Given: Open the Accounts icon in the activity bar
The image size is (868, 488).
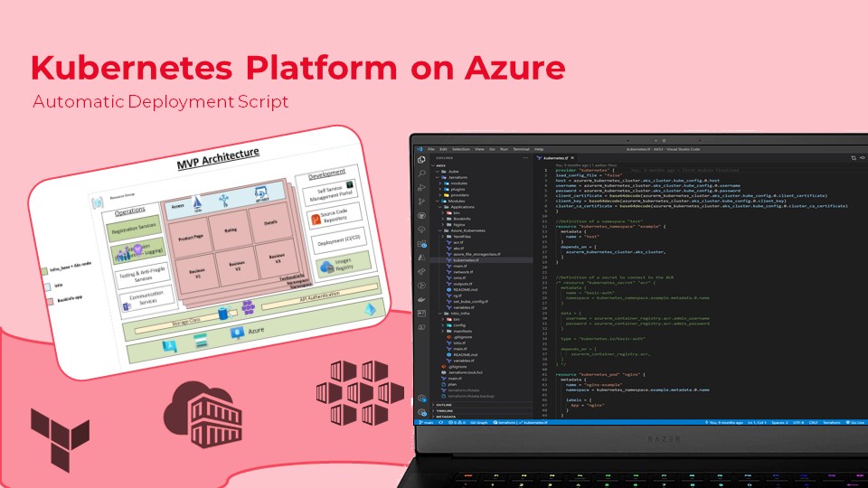Looking at the screenshot, I should (x=422, y=399).
